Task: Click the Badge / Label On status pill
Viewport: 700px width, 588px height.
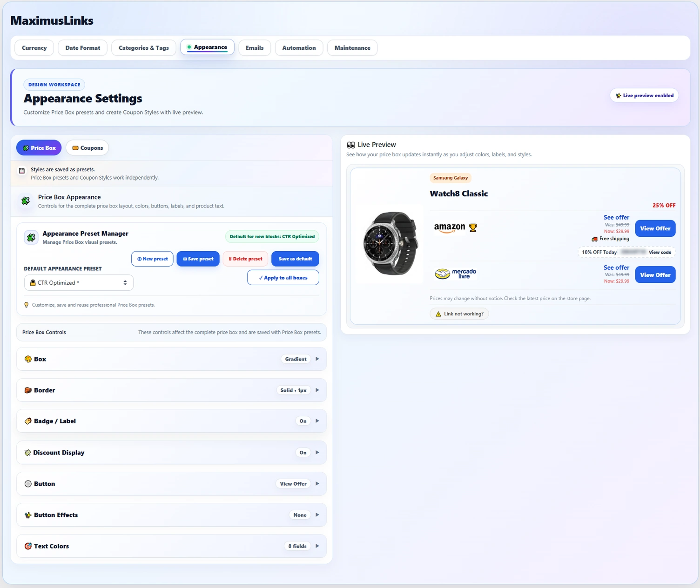Action: (303, 421)
